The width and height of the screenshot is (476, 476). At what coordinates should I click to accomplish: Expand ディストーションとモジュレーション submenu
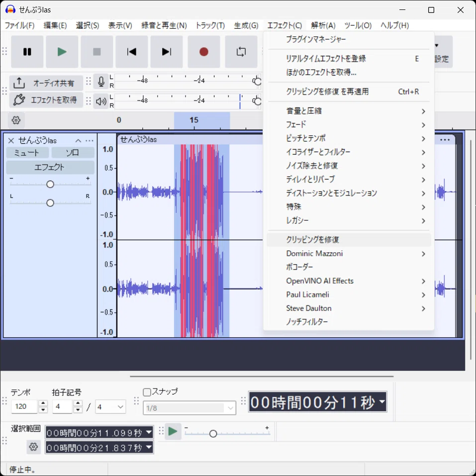click(349, 193)
